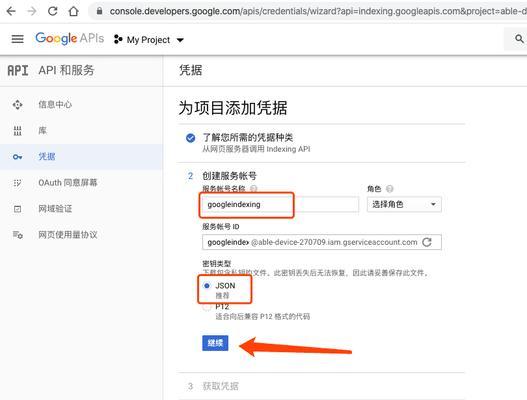The image size is (527, 400).
Task: Go to browser home icon
Action: click(74, 11)
